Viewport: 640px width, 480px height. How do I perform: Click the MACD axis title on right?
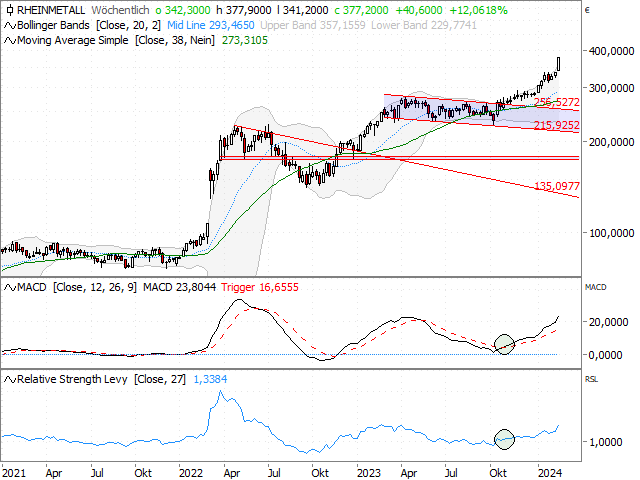pos(596,287)
